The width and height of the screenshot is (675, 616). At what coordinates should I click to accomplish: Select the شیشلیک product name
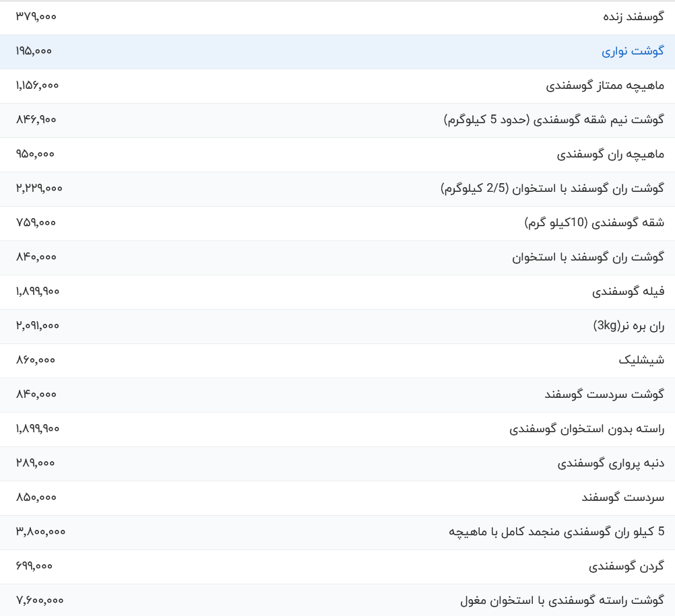tap(641, 360)
